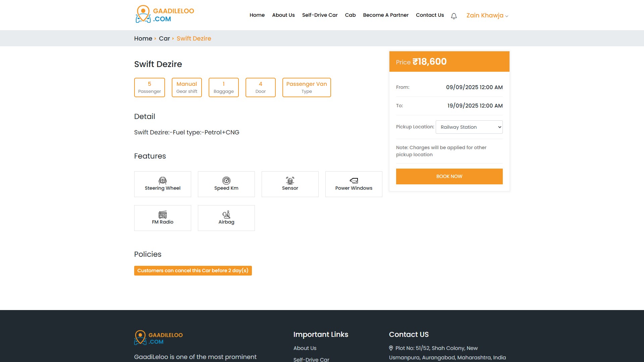Image resolution: width=644 pixels, height=362 pixels.
Task: Open the footer Self-Drive Car link
Action: pyautogui.click(x=311, y=359)
